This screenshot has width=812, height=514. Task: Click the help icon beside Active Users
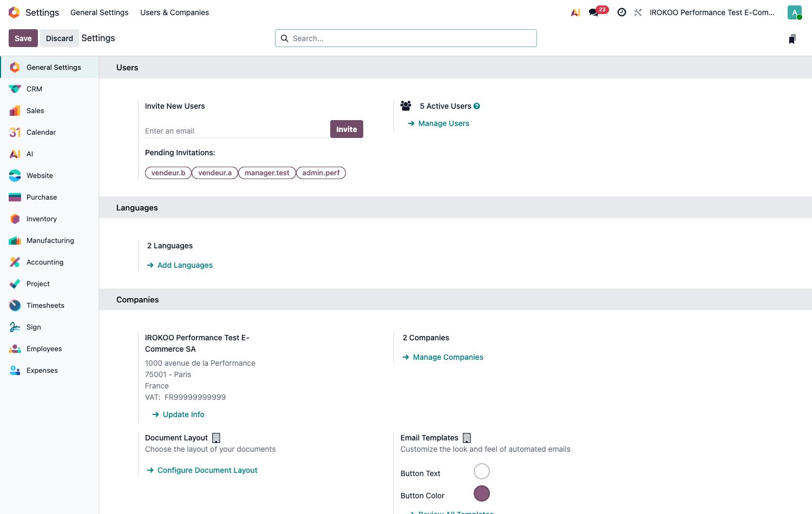point(477,106)
